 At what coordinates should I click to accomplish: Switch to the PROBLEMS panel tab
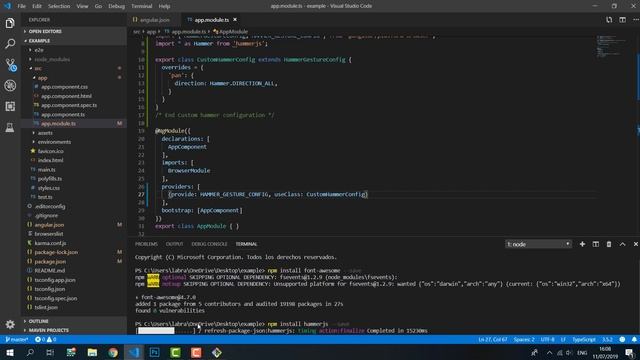(146, 244)
